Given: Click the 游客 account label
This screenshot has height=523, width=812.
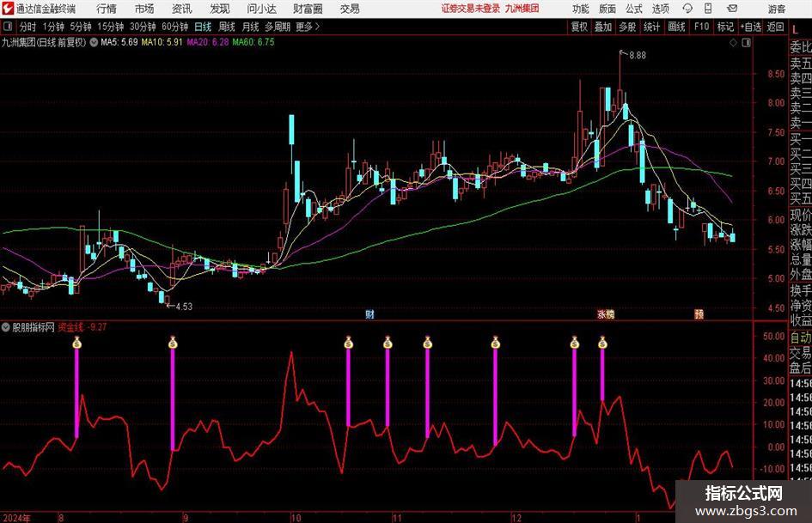Looking at the screenshot, I should 777,9.
